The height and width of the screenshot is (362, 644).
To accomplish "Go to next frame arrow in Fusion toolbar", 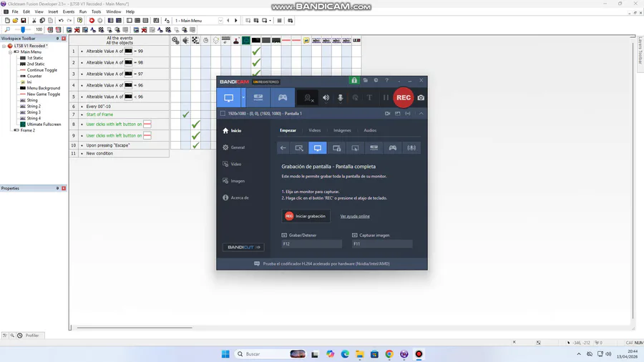I will [x=235, y=21].
